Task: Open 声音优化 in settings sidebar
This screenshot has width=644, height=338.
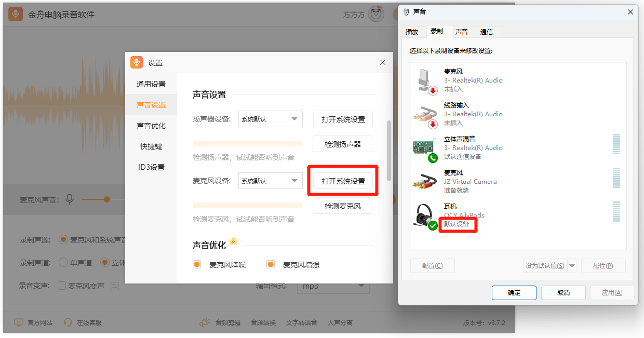Action: pos(151,126)
